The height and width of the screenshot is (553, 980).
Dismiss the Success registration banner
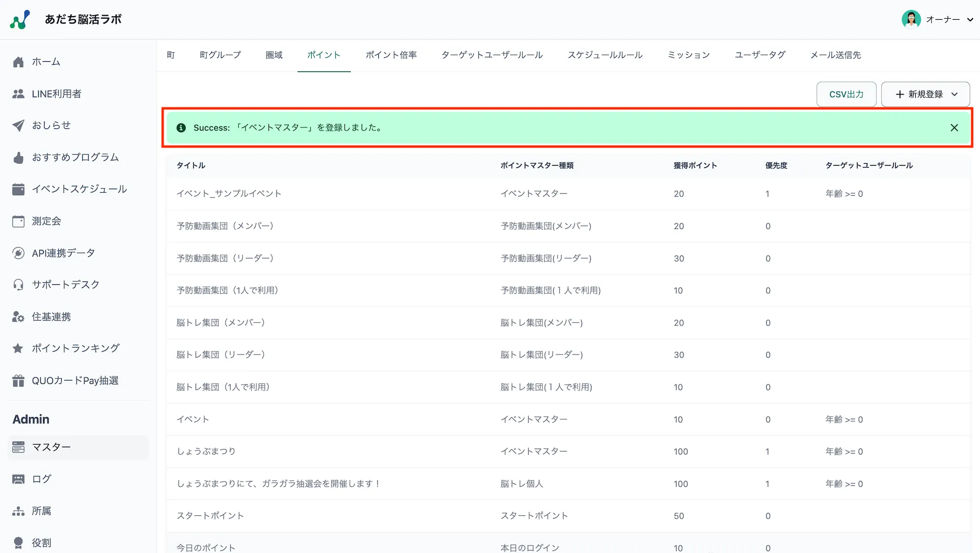point(954,127)
